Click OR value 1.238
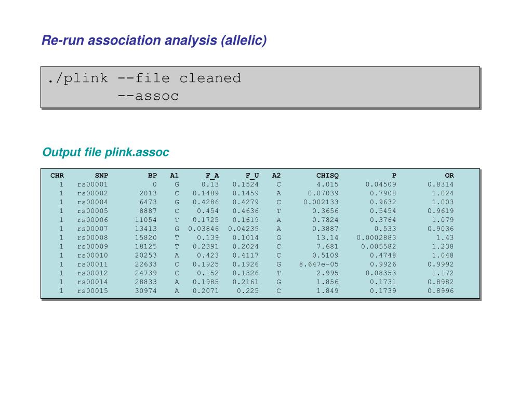Image resolution: width=532 pixels, height=399 pixels. (443, 246)
